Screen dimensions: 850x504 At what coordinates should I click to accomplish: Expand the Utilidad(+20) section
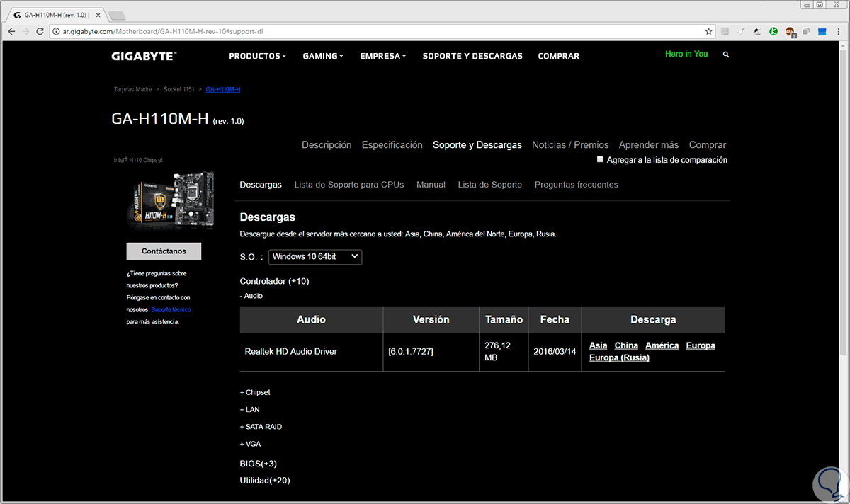(265, 481)
